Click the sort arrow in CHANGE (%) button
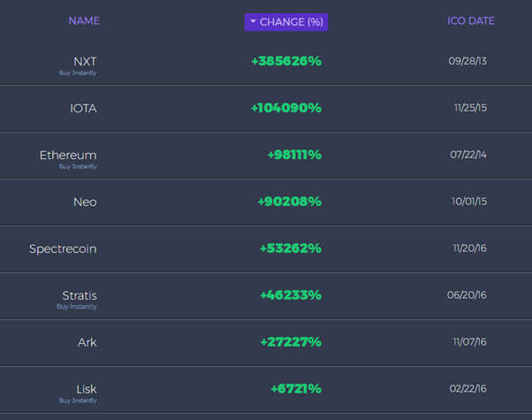The image size is (532, 420). click(253, 21)
